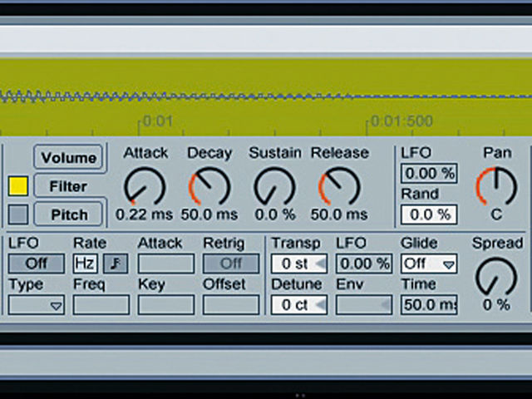Click the Pan value C
Viewport: 532px width, 399px height.
(x=496, y=214)
